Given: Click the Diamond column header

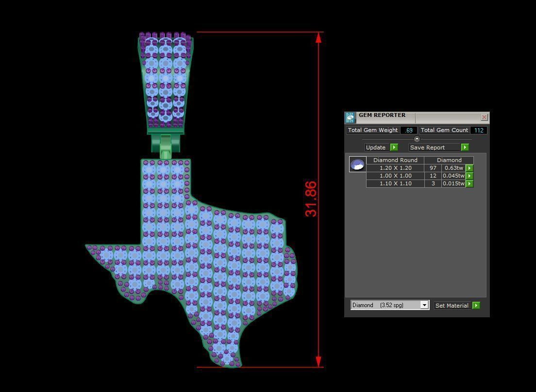Looking at the screenshot, I should click(x=449, y=160).
